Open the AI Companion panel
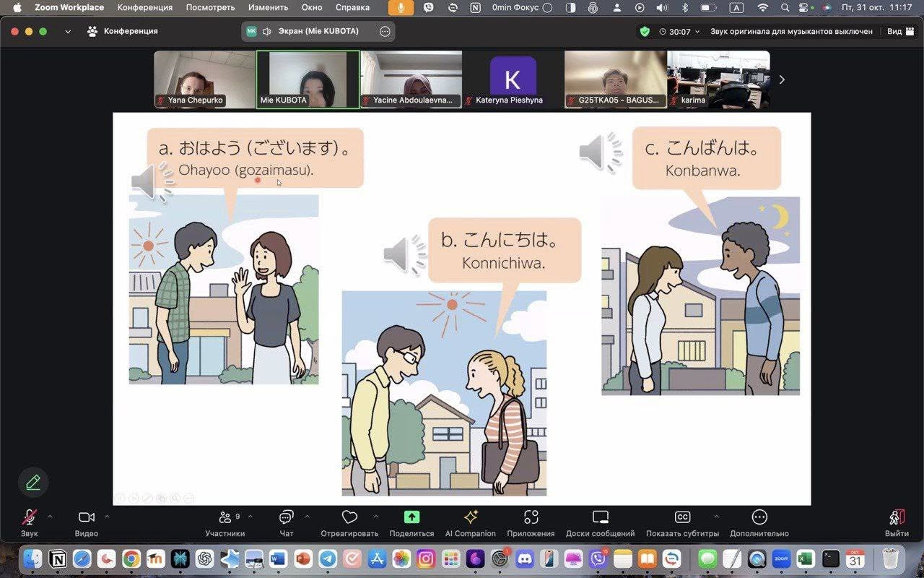The width and height of the screenshot is (924, 578). (471, 517)
